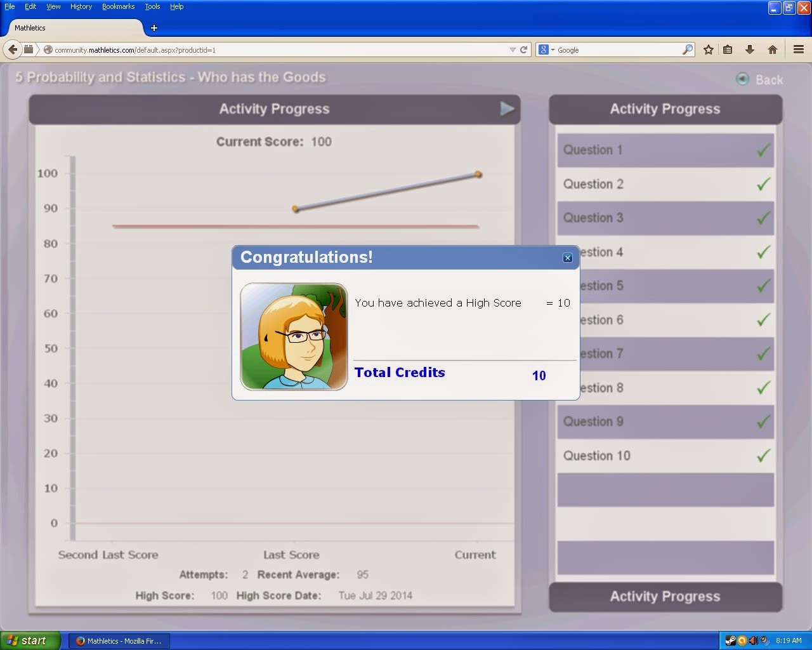This screenshot has width=812, height=650.
Task: Open bookmarks with the clipboard icon
Action: 727,49
